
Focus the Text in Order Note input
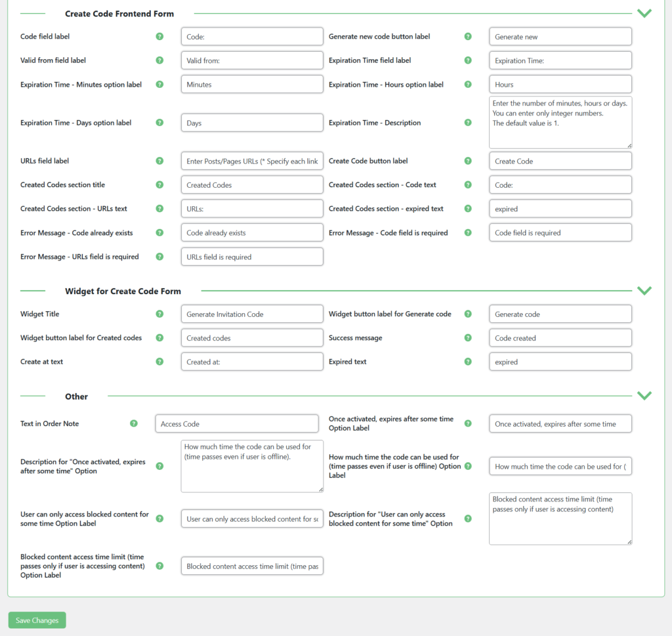coord(237,423)
